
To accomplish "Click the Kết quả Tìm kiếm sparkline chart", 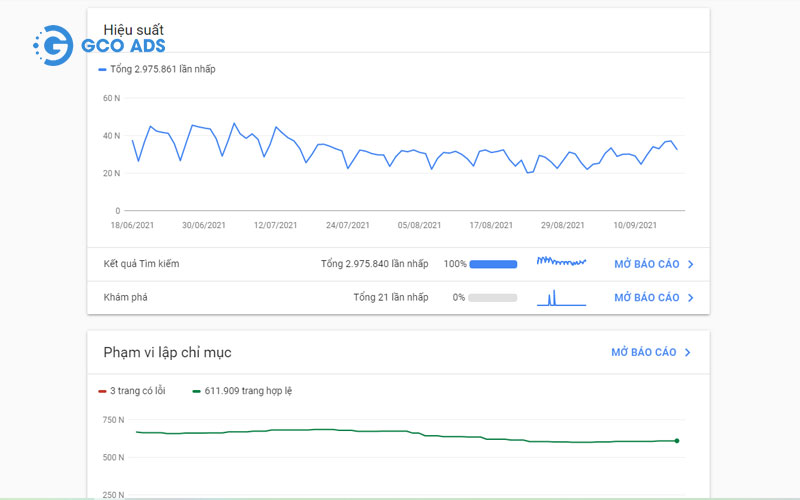I will click(560, 264).
